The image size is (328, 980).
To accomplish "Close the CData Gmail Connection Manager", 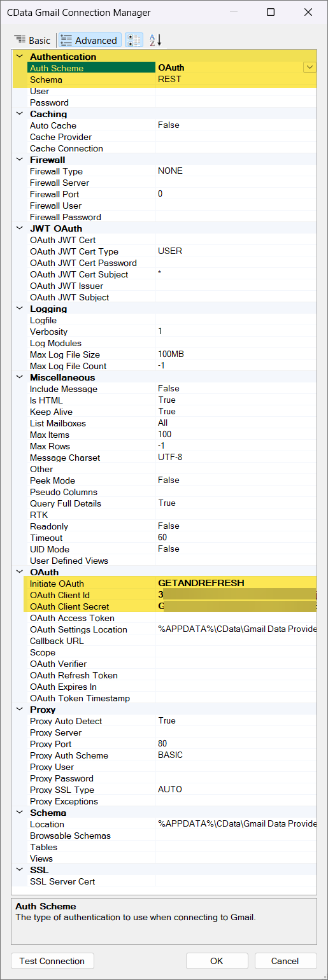I will click(x=308, y=12).
